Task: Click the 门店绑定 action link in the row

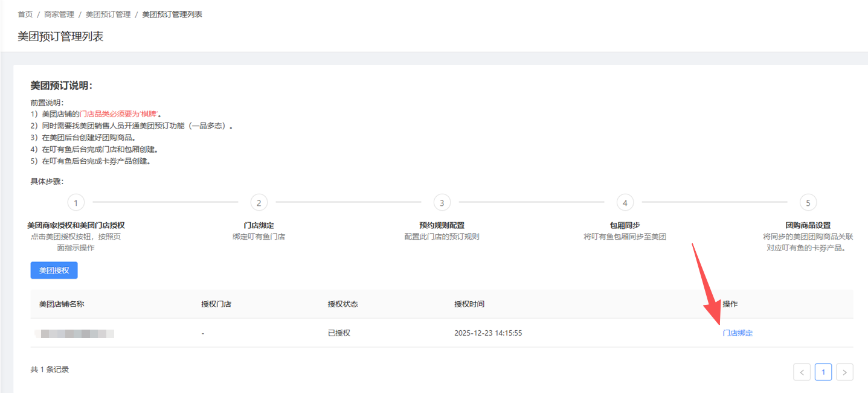Action: pyautogui.click(x=738, y=333)
